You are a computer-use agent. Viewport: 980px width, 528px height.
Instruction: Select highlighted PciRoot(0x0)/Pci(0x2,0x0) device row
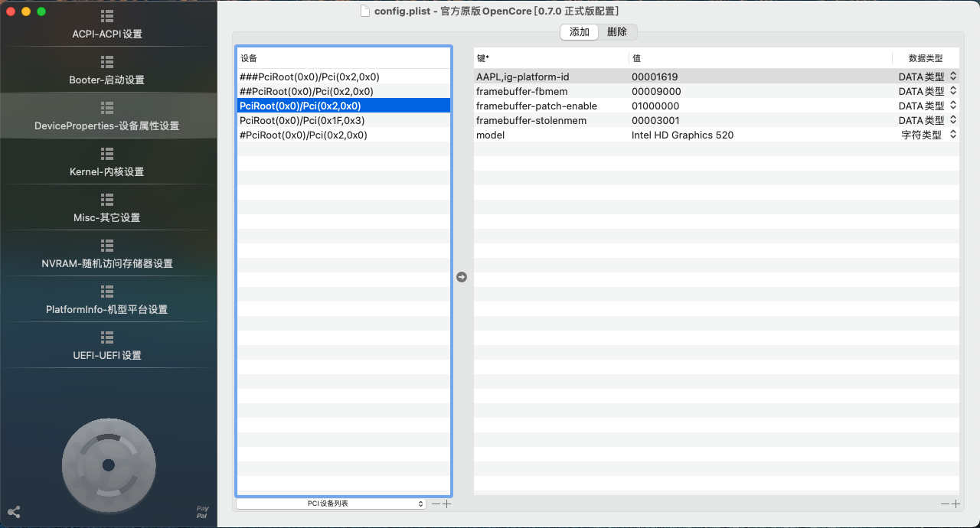click(344, 106)
